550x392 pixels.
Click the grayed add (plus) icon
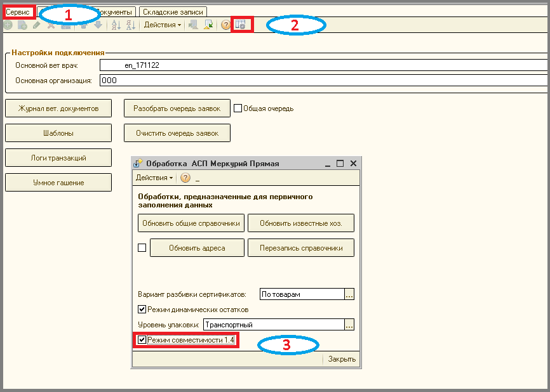pyautogui.click(x=8, y=25)
